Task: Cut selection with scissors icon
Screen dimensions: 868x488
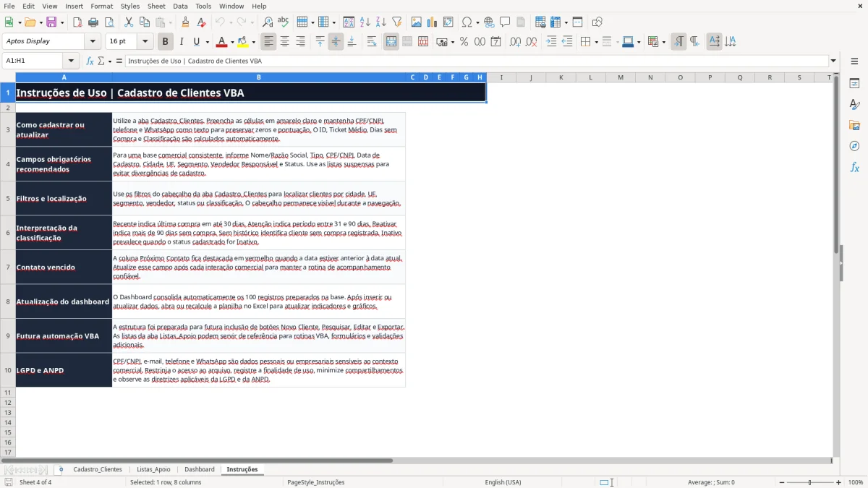Action: [128, 22]
